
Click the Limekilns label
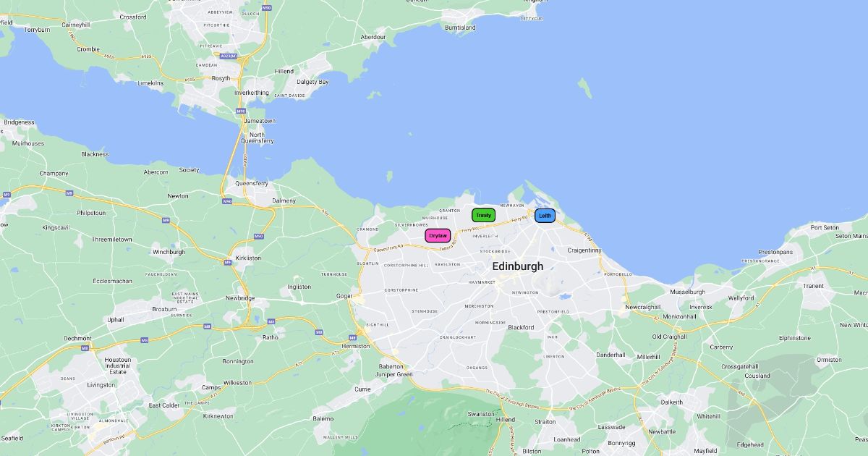[x=150, y=83]
